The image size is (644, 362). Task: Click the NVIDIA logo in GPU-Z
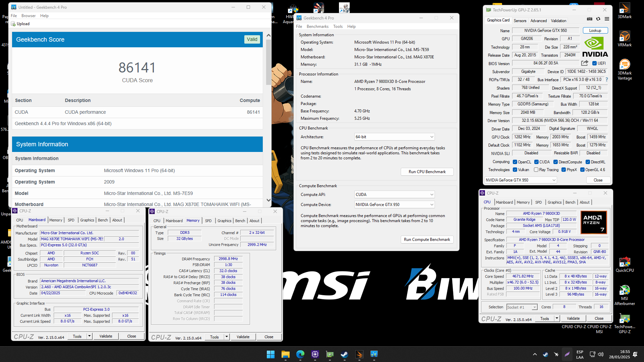pyautogui.click(x=595, y=47)
